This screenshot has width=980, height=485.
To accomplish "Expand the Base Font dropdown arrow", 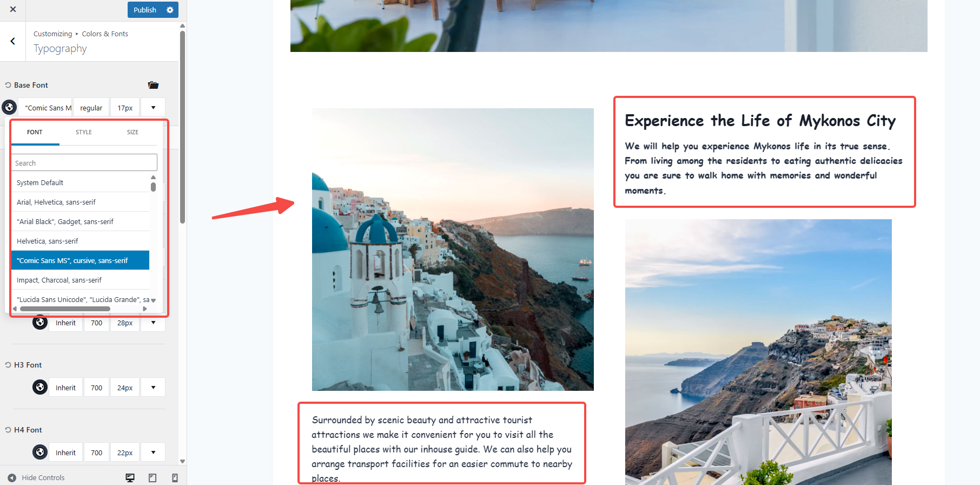I will (x=154, y=108).
